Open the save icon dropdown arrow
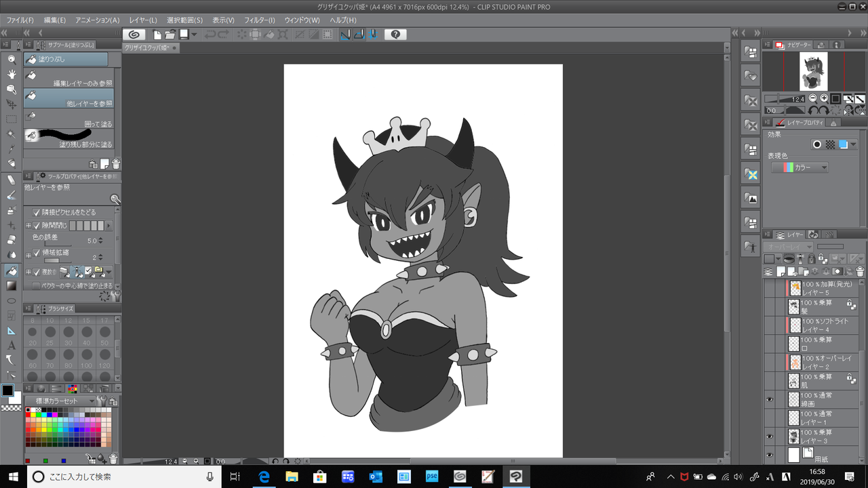 pos(195,35)
